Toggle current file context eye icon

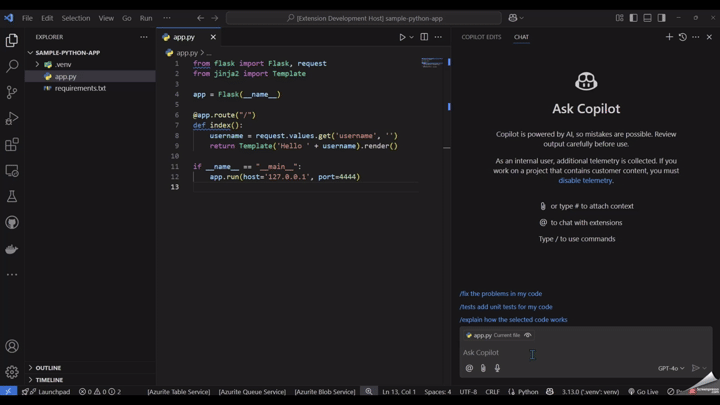tap(528, 335)
